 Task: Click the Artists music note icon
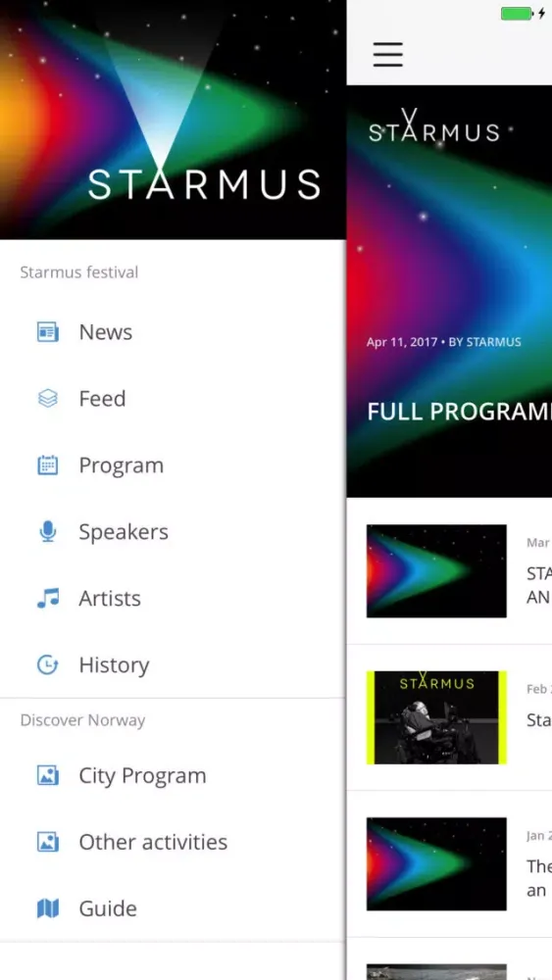(x=47, y=598)
